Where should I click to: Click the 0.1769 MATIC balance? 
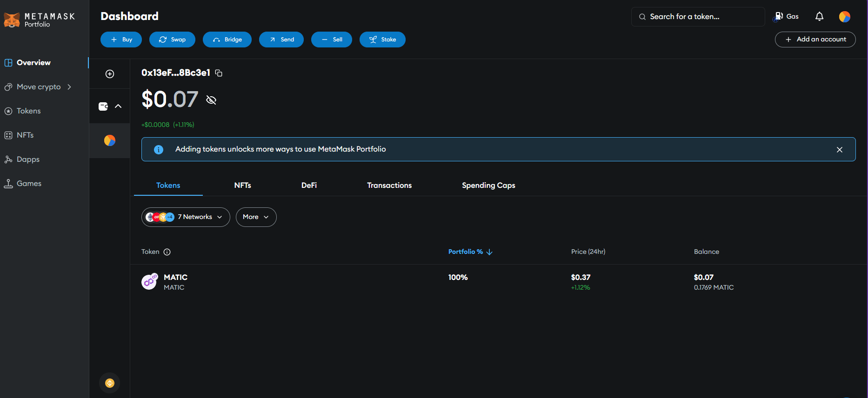pos(714,287)
